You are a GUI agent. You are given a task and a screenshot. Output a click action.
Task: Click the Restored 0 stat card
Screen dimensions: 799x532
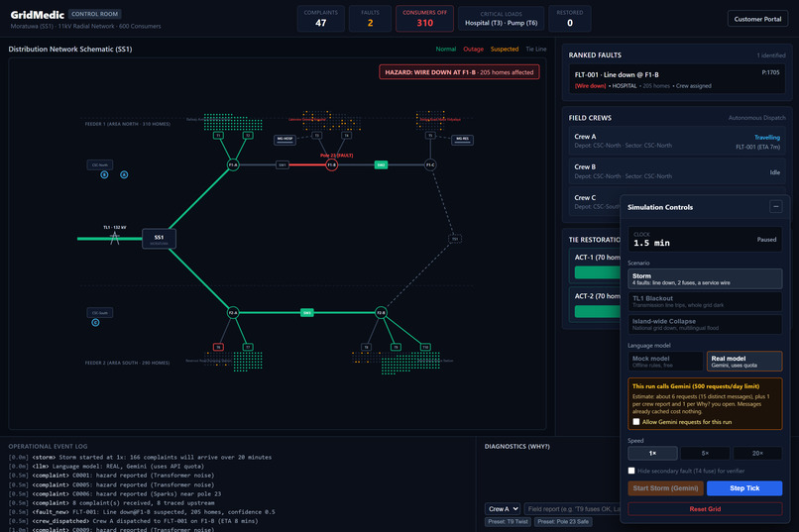[570, 18]
